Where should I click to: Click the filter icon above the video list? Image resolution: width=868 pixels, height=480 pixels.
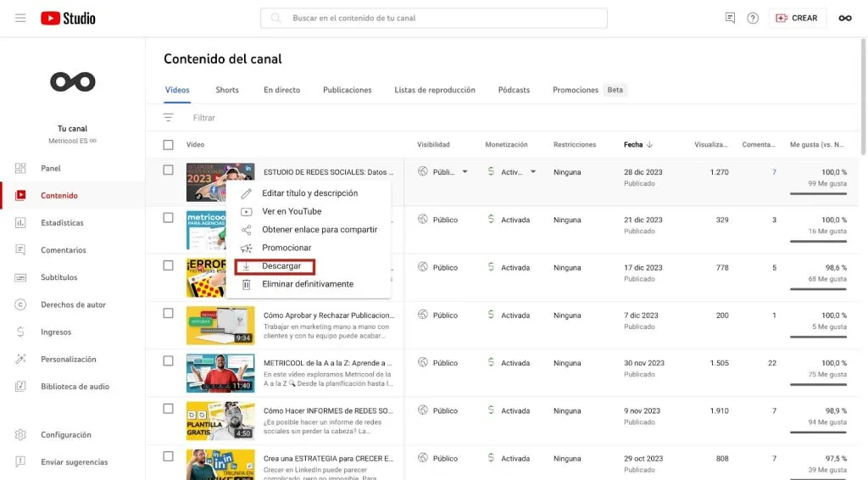(168, 118)
